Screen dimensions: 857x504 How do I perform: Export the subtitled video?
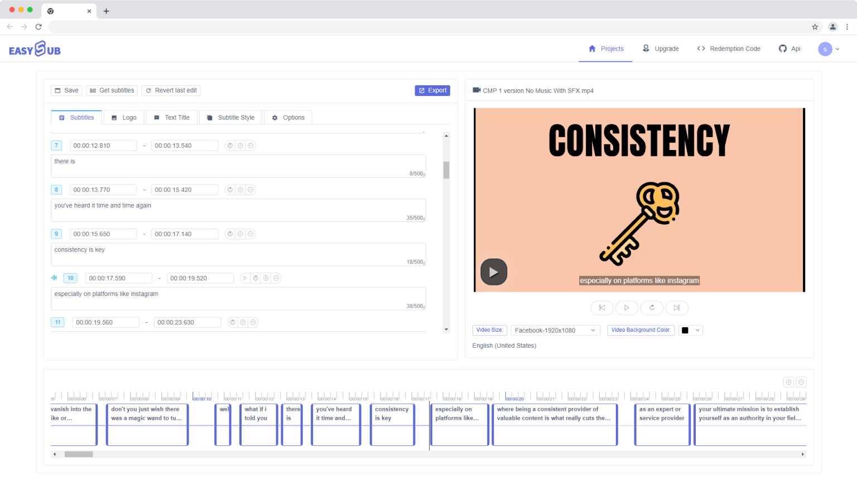432,90
